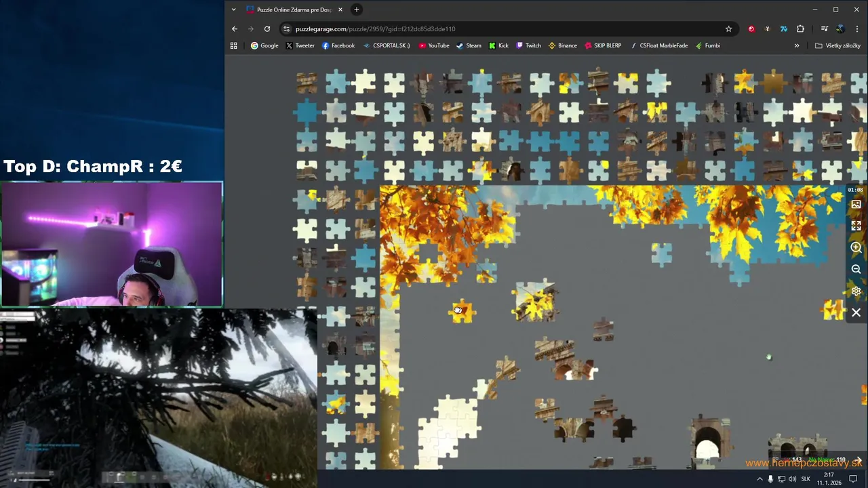This screenshot has width=868, height=488.
Task: Open the Twitch bookmark
Action: pos(528,45)
